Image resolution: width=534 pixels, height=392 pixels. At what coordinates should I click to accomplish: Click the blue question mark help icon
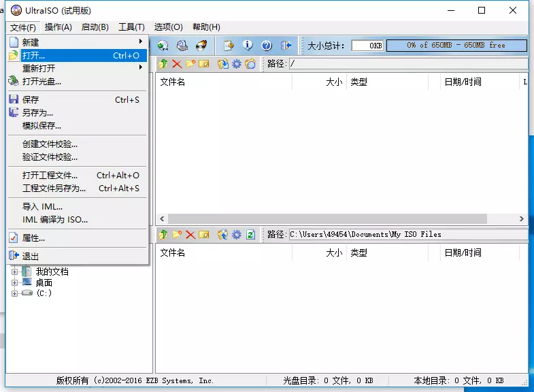tap(267, 46)
